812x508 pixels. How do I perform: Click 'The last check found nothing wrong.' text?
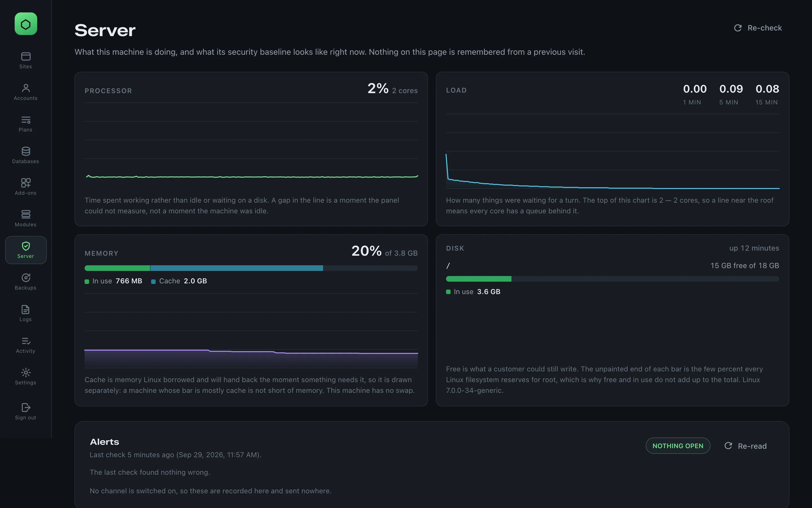[150, 472]
